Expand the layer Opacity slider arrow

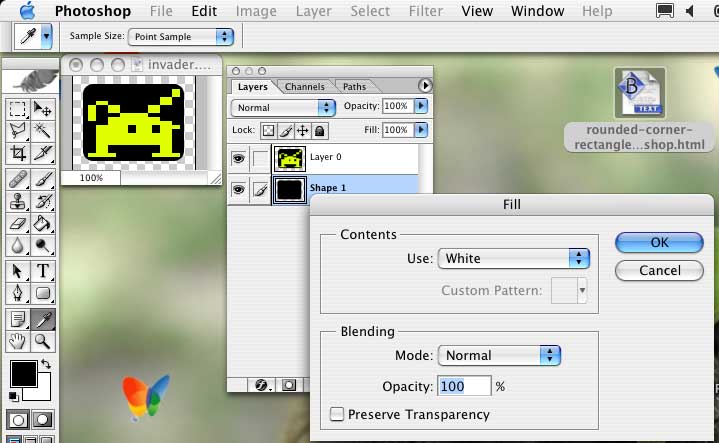pyautogui.click(x=421, y=106)
